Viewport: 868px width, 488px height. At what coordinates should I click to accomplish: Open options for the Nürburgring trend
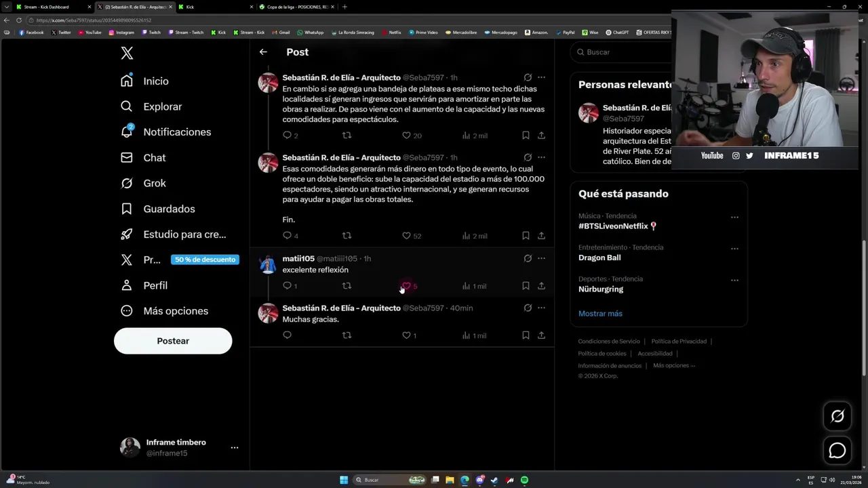(734, 280)
